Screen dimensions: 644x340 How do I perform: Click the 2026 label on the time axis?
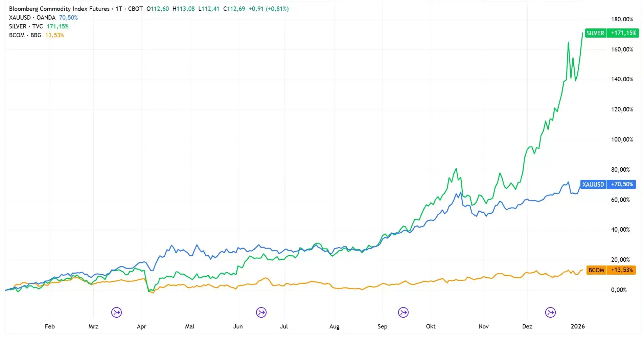(578, 326)
